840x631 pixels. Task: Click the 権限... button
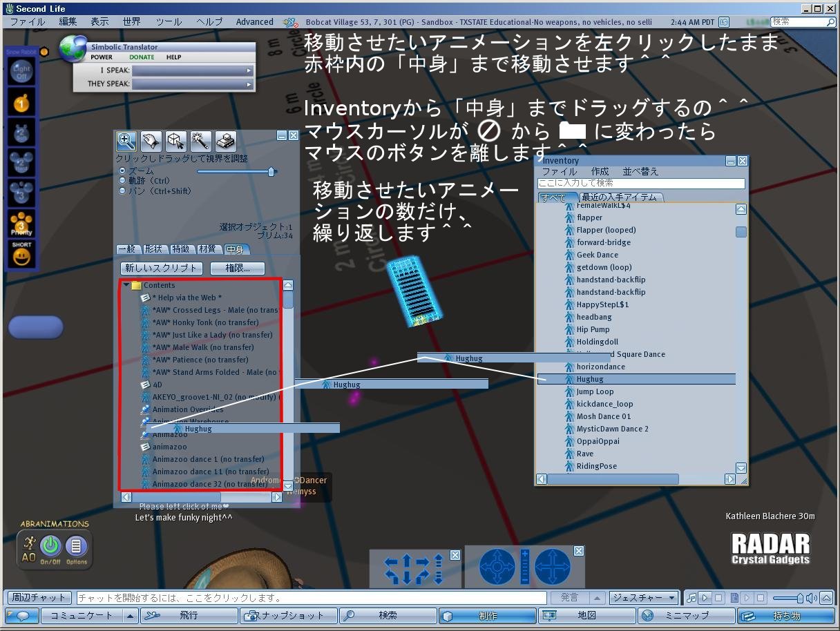(238, 268)
